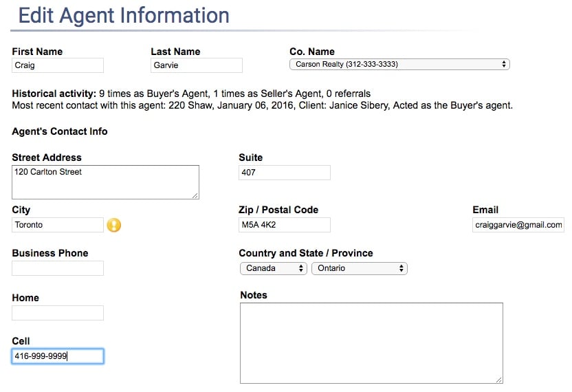The image size is (572, 392).
Task: Select the City field with Toronto
Action: (x=58, y=225)
